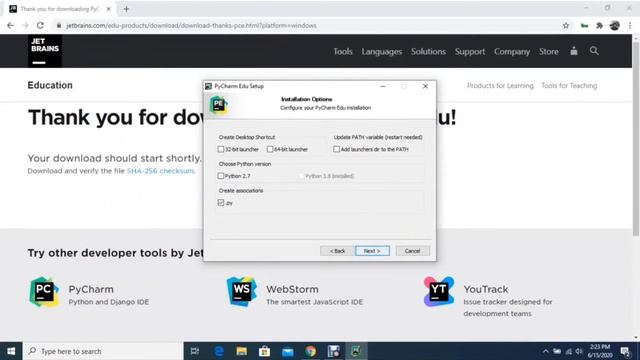Open the JetBrains account icon
The width and height of the screenshot is (640, 360).
click(574, 51)
